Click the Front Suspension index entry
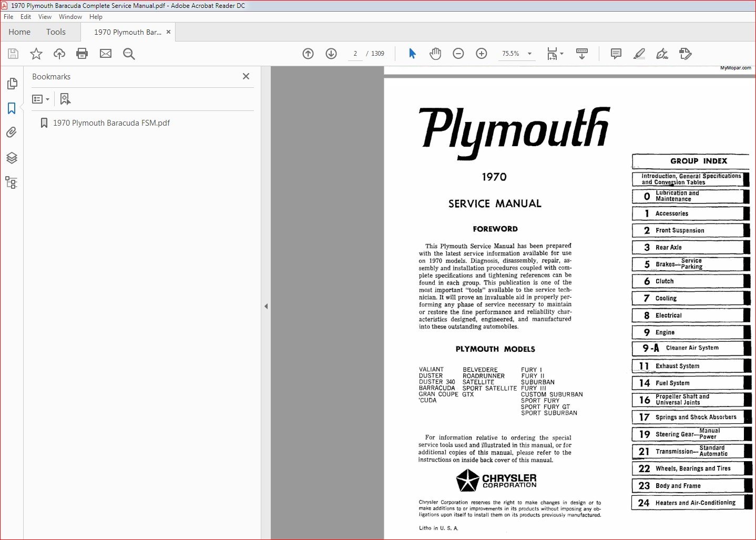756x540 pixels. [690, 230]
